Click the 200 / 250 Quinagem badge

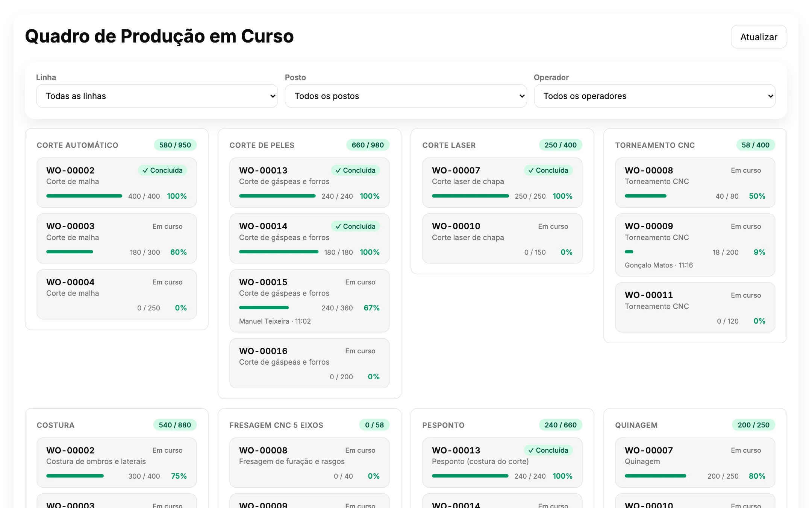753,425
